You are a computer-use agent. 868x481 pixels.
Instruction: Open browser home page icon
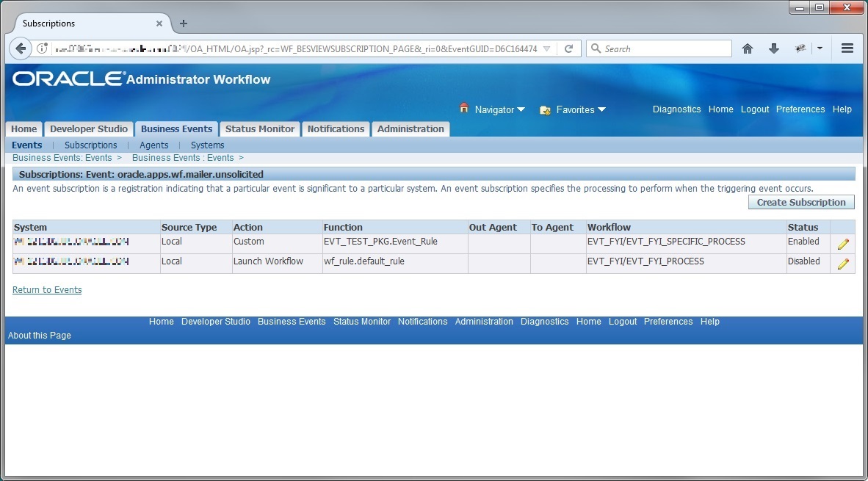(x=748, y=48)
